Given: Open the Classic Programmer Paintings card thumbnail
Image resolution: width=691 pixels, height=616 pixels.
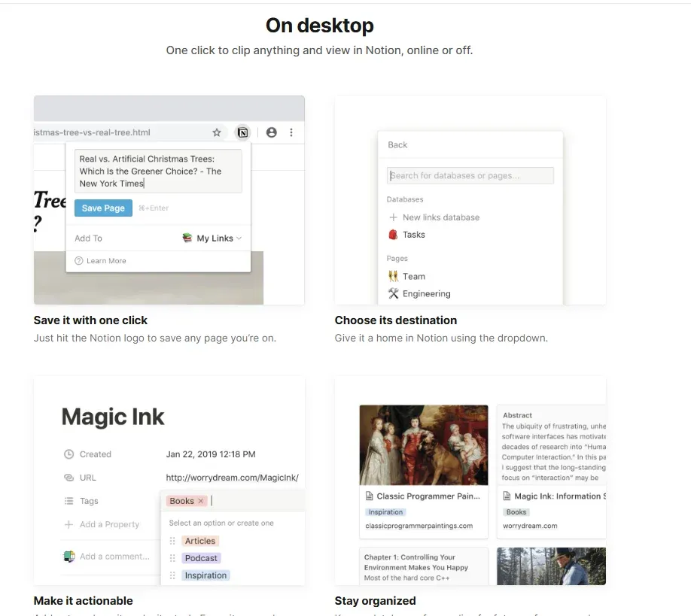Looking at the screenshot, I should click(x=424, y=445).
